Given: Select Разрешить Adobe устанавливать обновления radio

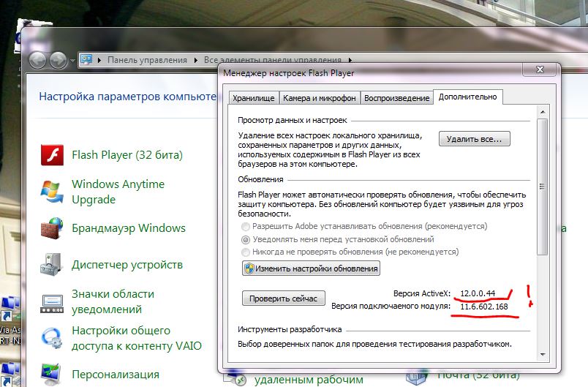Looking at the screenshot, I should click(246, 227).
